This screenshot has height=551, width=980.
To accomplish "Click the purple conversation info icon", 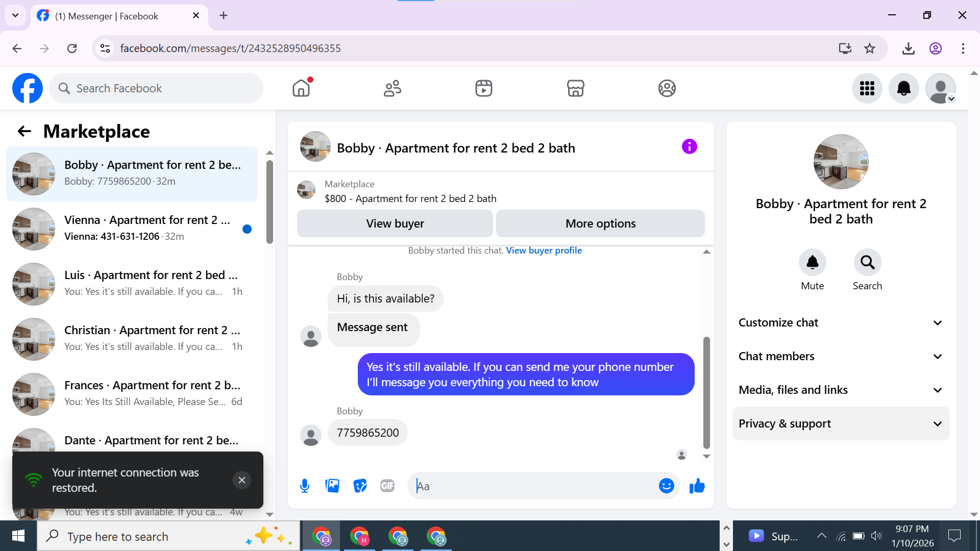I will click(x=689, y=147).
